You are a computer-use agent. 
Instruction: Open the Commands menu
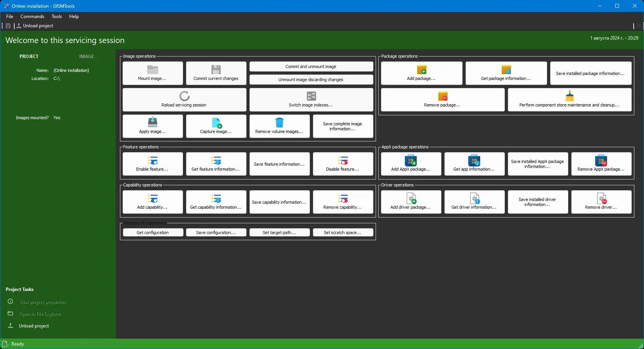(32, 17)
